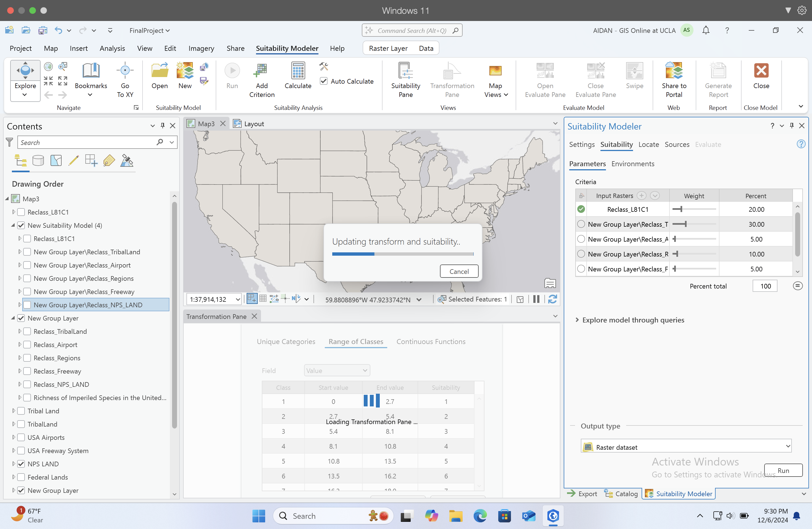Select the New Group Layer\Reclass_R criterion radio
The width and height of the screenshot is (812, 529).
[581, 254]
